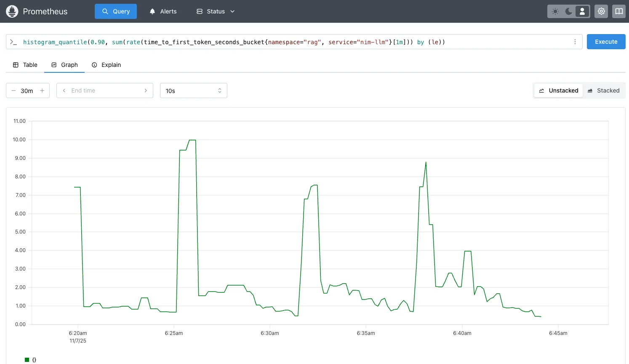Open the 10s resolution selector
Screen dimensions: 629x364
pos(193,90)
